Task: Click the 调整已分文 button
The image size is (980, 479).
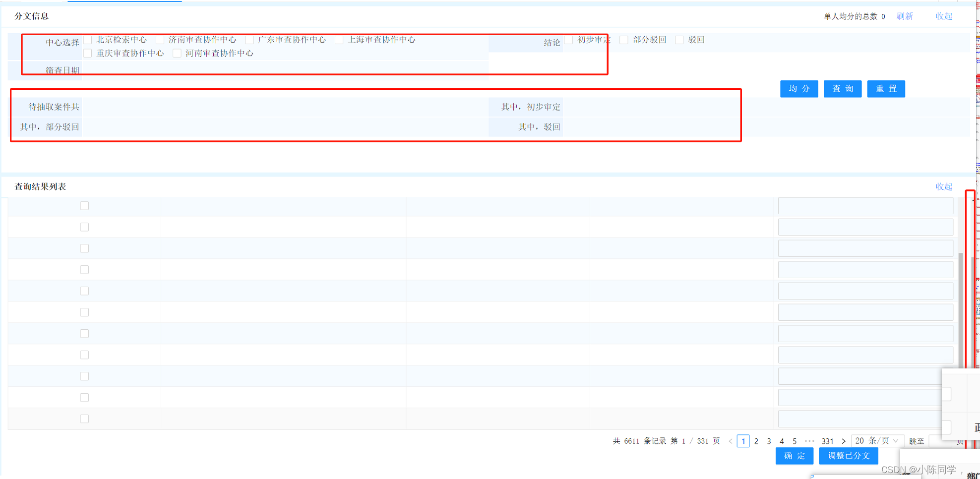Action: click(848, 456)
